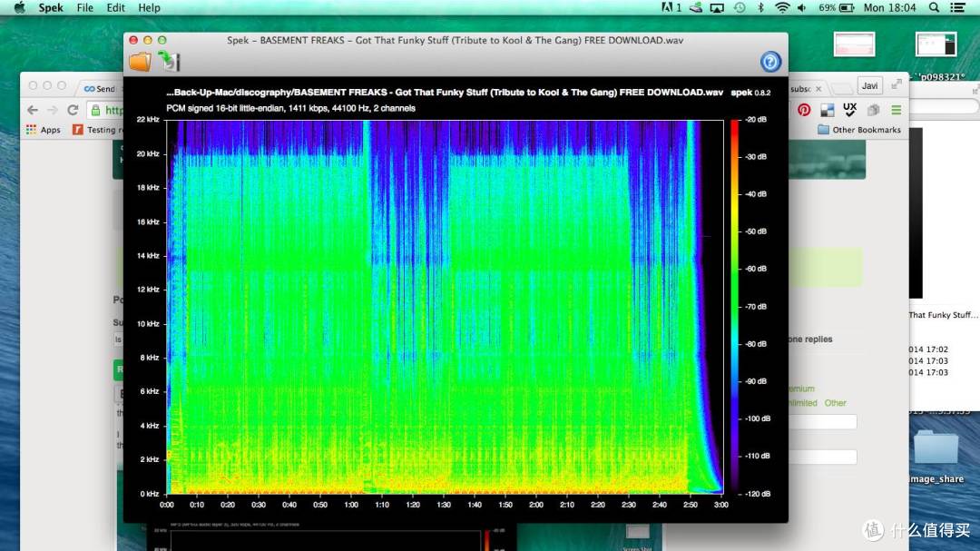980x551 pixels.
Task: Click the UX check extension icon in Chrome
Action: click(850, 110)
